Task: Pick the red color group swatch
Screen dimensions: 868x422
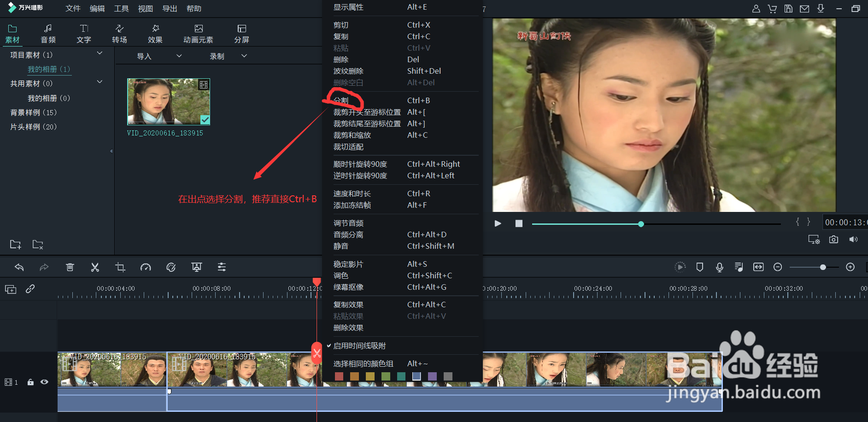Action: 339,376
